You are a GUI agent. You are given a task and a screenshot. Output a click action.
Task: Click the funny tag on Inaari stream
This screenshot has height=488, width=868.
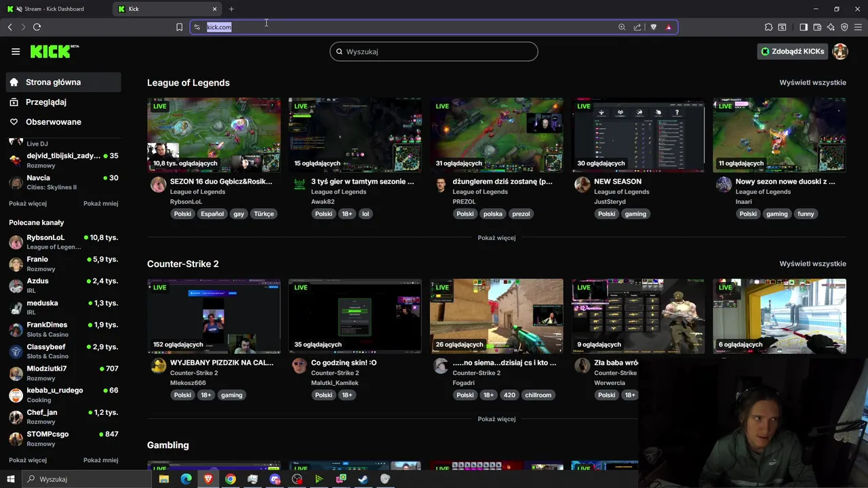(x=806, y=213)
